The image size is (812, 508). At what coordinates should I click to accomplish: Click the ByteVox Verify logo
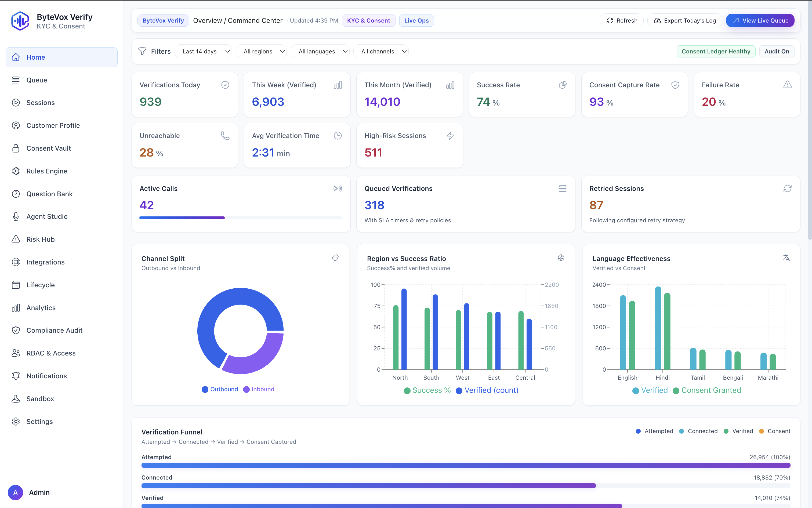[x=20, y=21]
